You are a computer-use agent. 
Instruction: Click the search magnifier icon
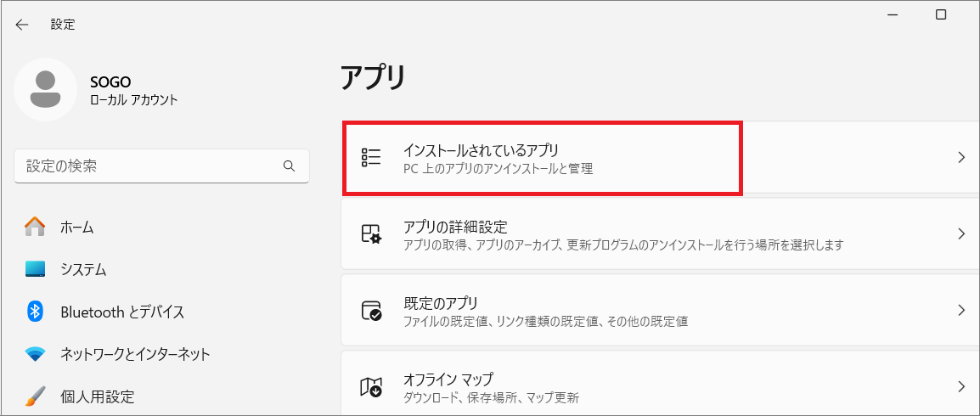289,166
